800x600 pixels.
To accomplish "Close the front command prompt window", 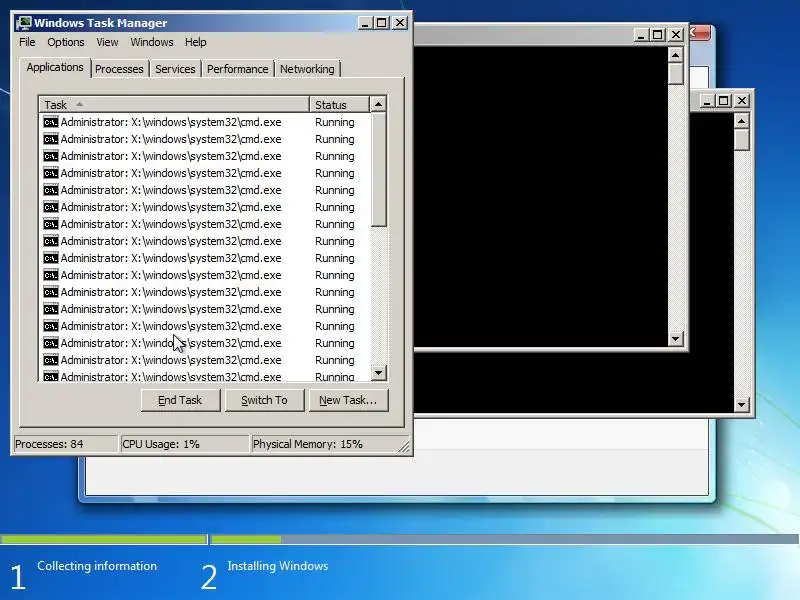I will pyautogui.click(x=676, y=35).
